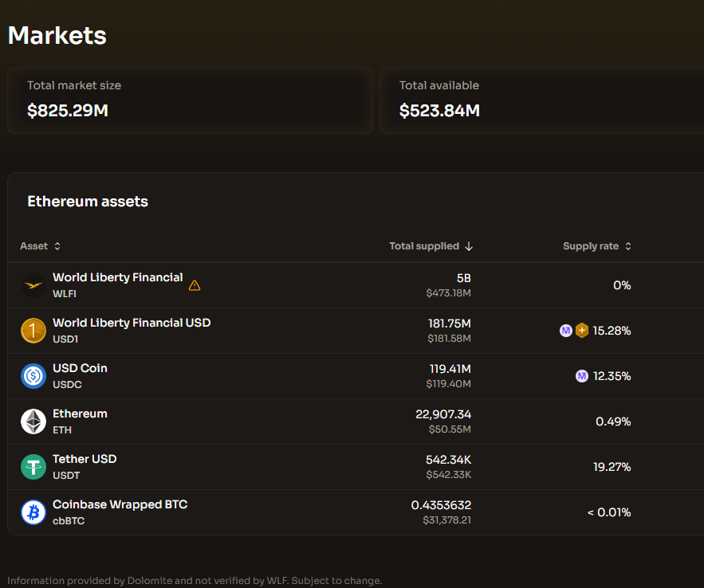
Task: Click the Total market size card
Action: pos(190,100)
